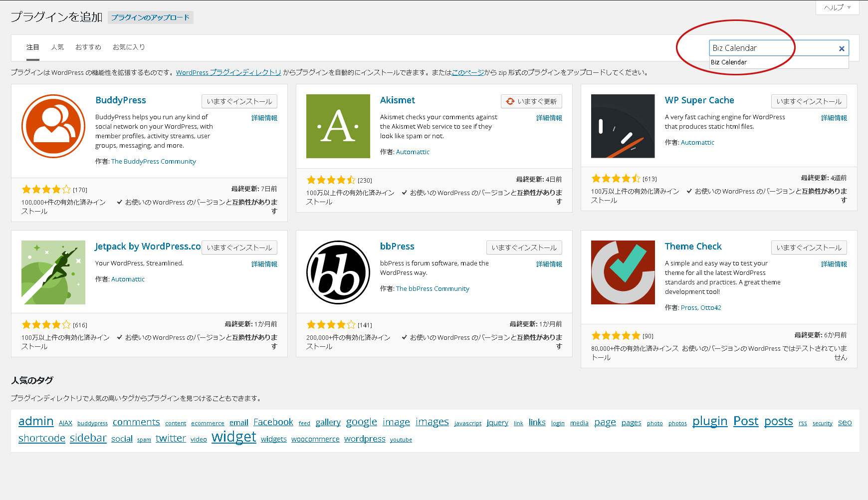Select the woocommerce tag

coord(315,439)
